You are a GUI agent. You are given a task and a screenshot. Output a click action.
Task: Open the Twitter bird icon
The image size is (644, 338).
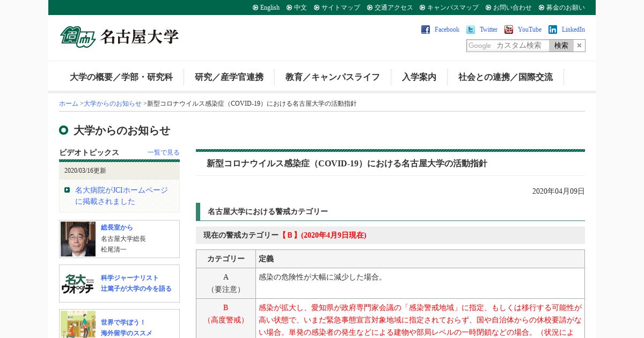pyautogui.click(x=471, y=30)
